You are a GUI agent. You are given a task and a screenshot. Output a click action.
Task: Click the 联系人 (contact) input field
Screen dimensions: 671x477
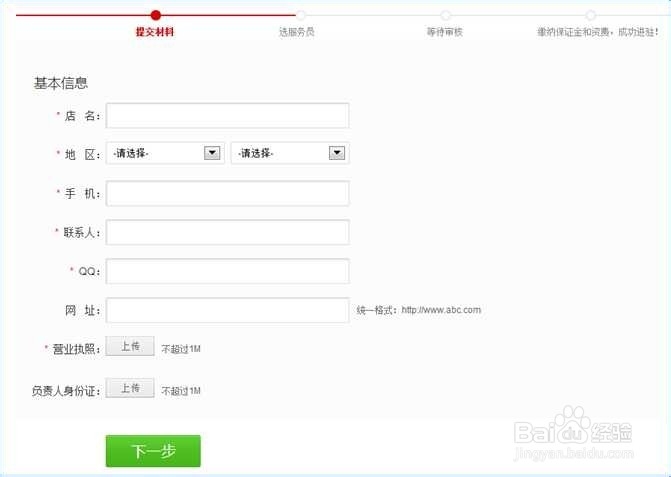pyautogui.click(x=227, y=232)
